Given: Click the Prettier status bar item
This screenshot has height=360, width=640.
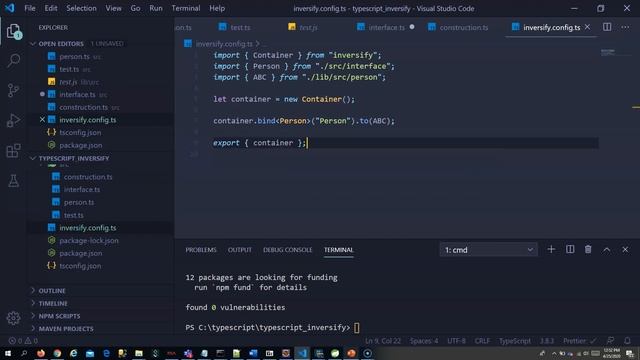Looking at the screenshot, I should (x=580, y=340).
